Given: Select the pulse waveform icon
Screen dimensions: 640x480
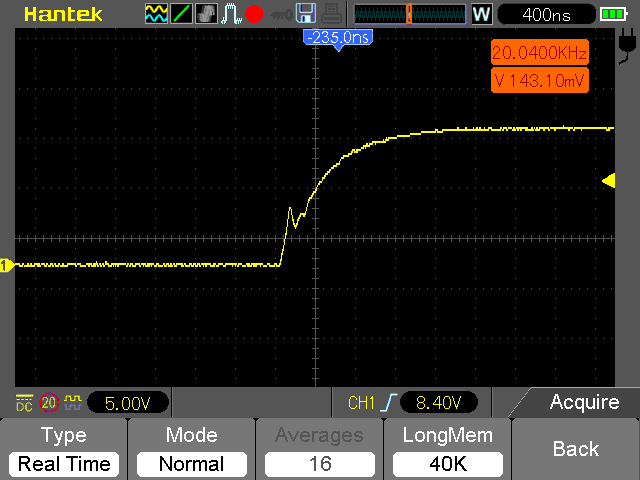Looking at the screenshot, I should pos(230,13).
